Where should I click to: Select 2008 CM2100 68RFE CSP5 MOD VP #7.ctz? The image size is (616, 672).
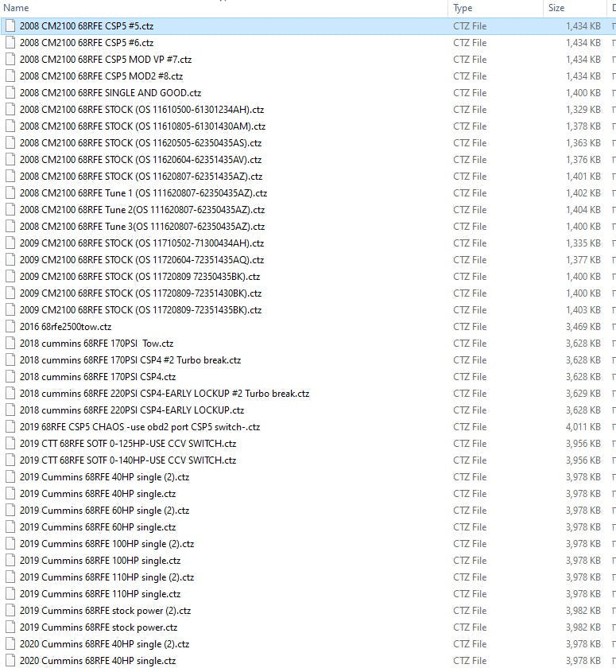pyautogui.click(x=105, y=60)
